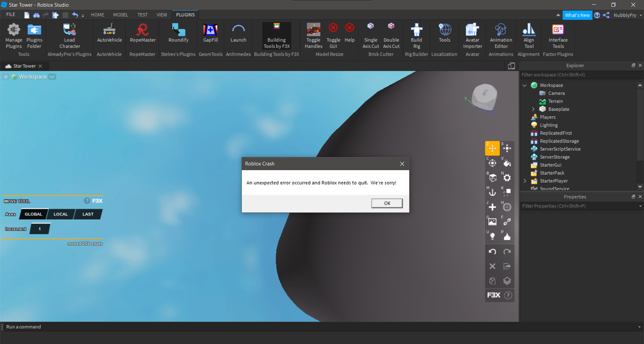
Task: Open the What's New panel
Action: pos(577,15)
